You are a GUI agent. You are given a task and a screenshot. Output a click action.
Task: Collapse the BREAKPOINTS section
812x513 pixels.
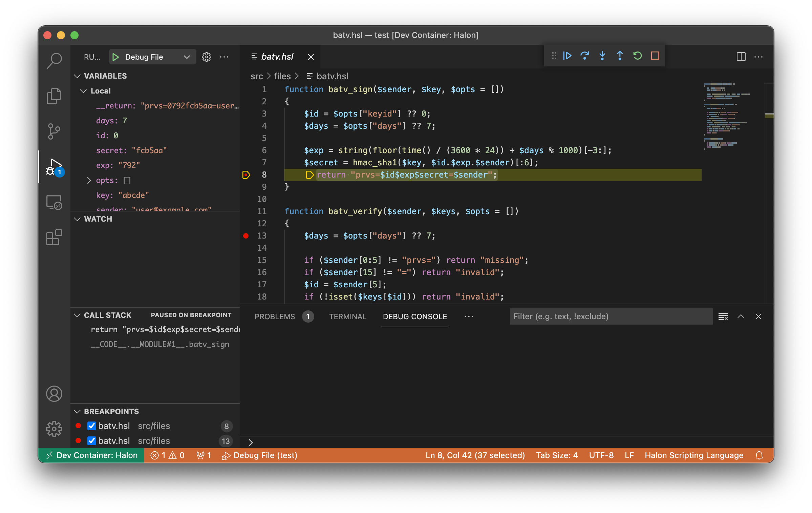tap(78, 411)
